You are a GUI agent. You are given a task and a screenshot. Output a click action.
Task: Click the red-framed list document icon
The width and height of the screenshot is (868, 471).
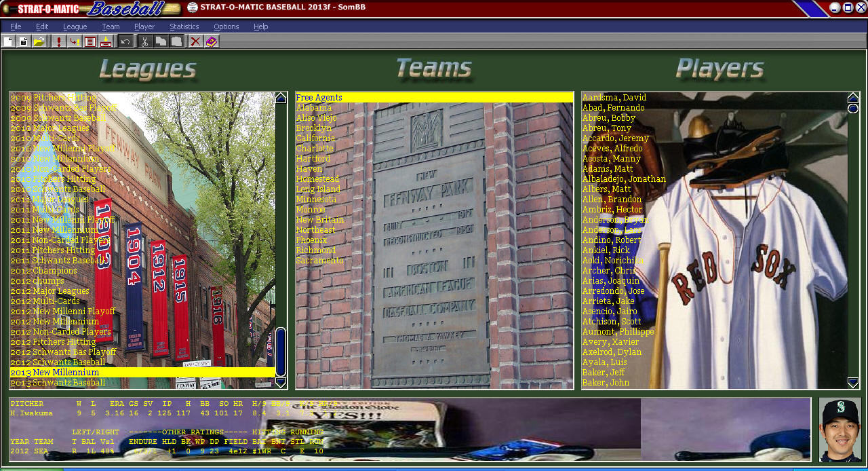tap(90, 41)
